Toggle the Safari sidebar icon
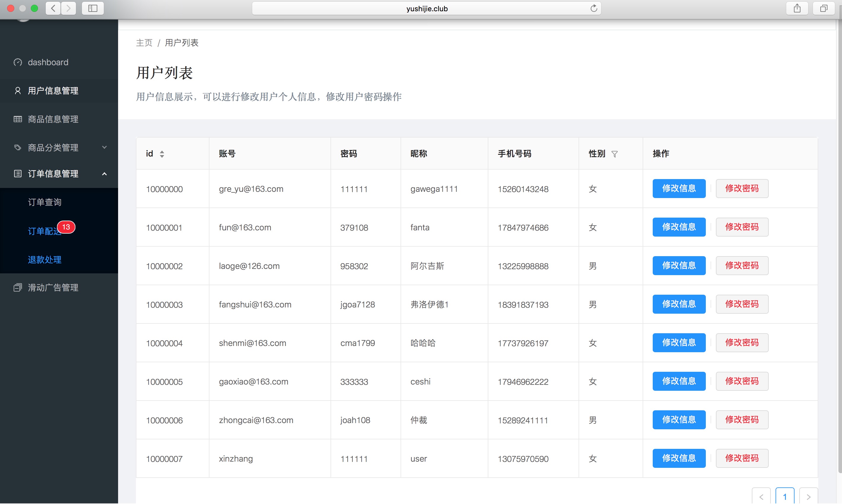This screenshot has height=504, width=842. pyautogui.click(x=93, y=9)
